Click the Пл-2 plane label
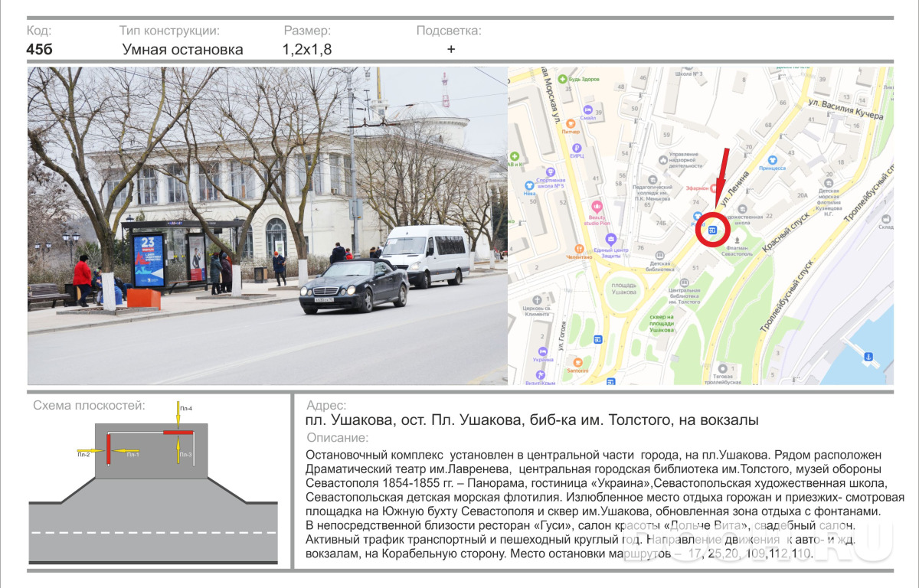The height and width of the screenshot is (588, 919). 83,455
